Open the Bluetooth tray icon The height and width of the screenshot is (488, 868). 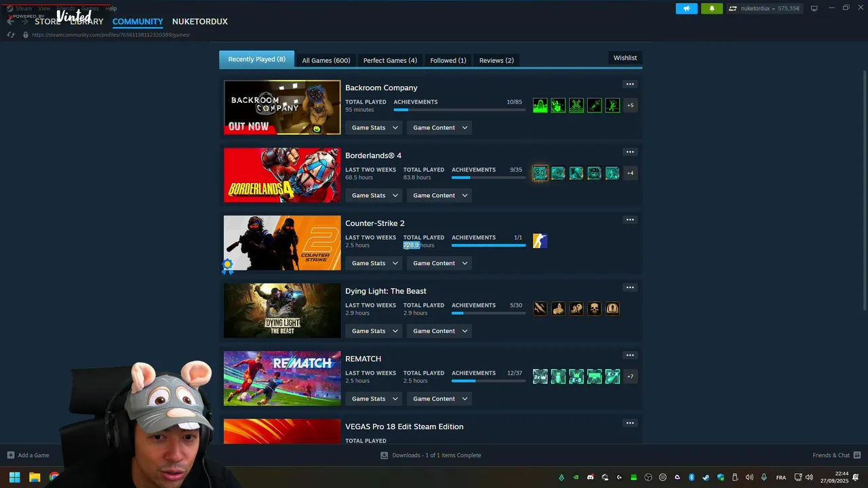pos(692,477)
